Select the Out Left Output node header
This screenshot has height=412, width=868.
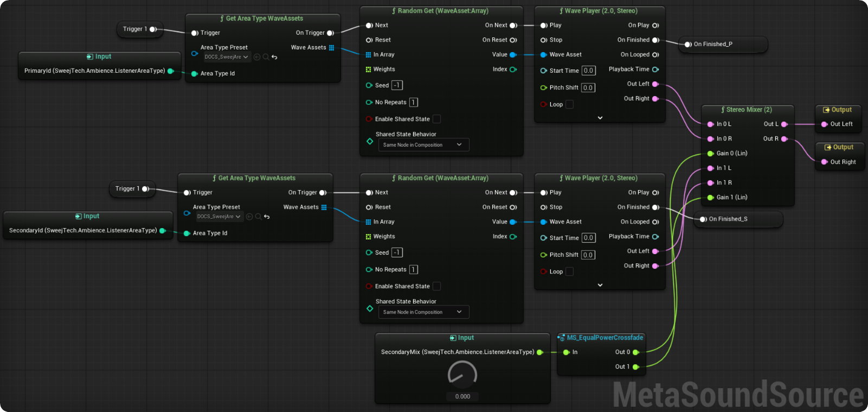point(838,110)
